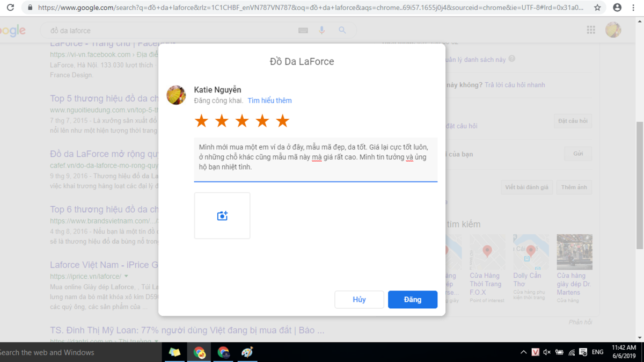Open Wi-Fi network tray icon
644x362 pixels.
572,352
